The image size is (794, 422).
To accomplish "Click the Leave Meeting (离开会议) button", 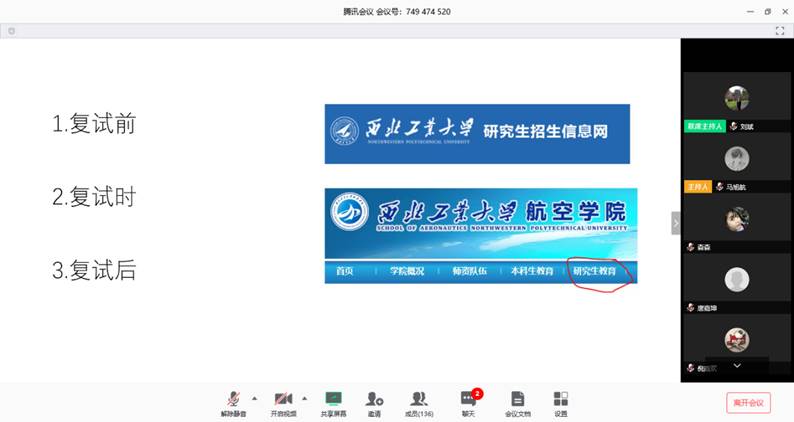I will point(748,403).
